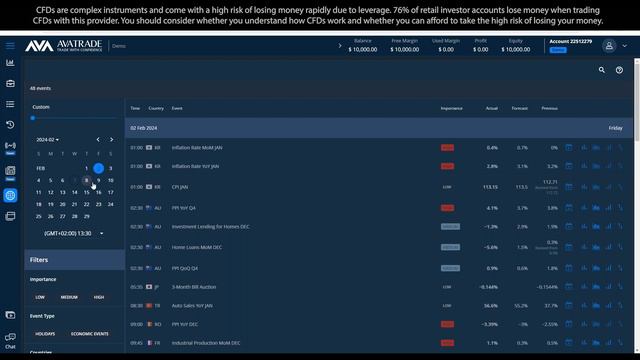This screenshot has width=640, height=360.
Task: Click area chart icon in CPI JAN row
Action: (596, 187)
